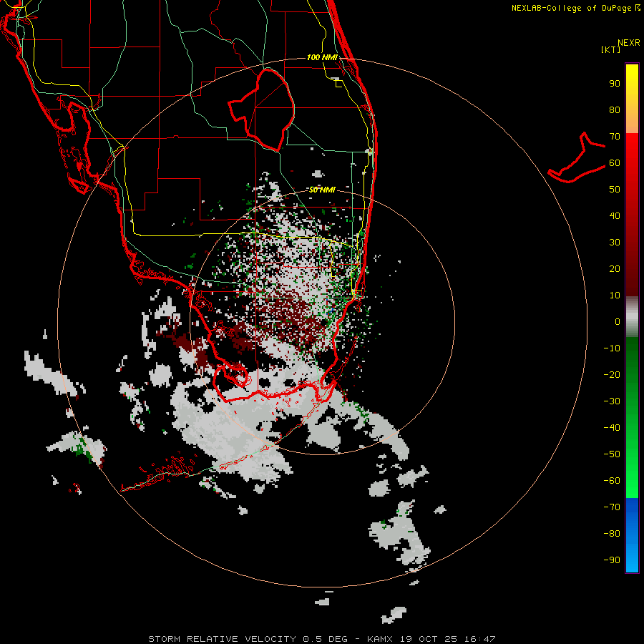Click the island outline east of Florida
The height and width of the screenshot is (644, 644).
577,158
